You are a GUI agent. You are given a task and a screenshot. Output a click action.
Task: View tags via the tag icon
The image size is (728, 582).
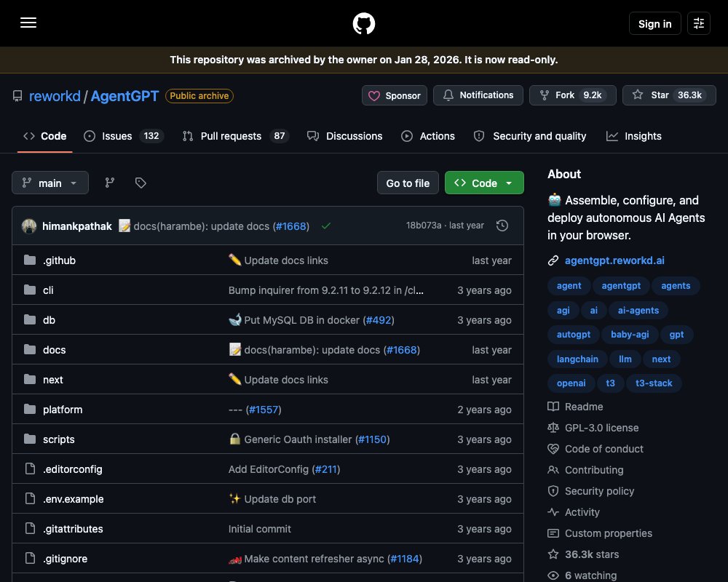point(141,183)
